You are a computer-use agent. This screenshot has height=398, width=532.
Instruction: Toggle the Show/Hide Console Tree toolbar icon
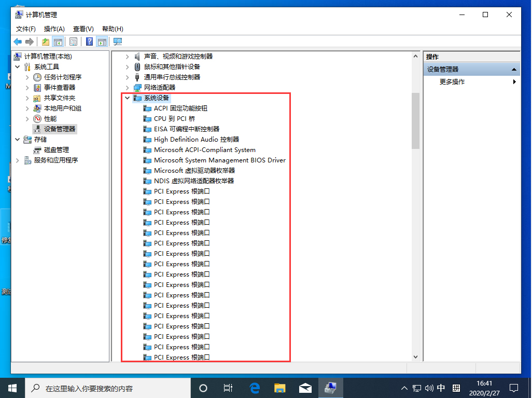pyautogui.click(x=58, y=42)
